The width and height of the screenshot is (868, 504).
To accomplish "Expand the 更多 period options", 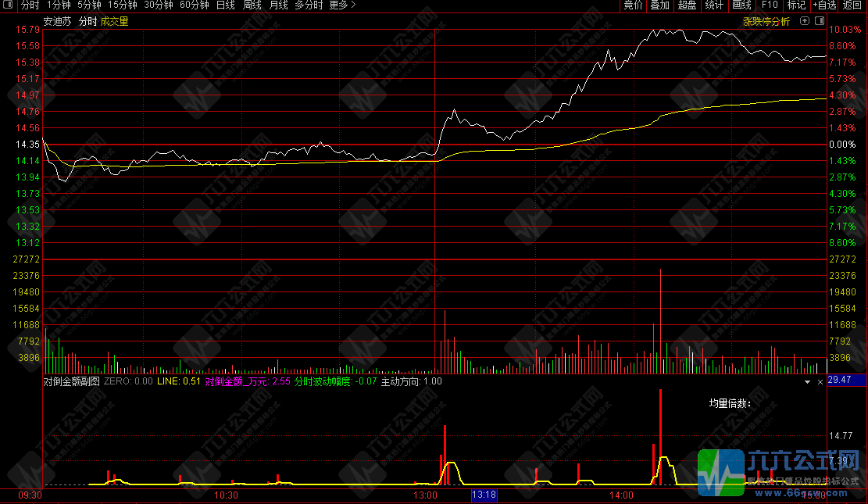I will point(342,5).
